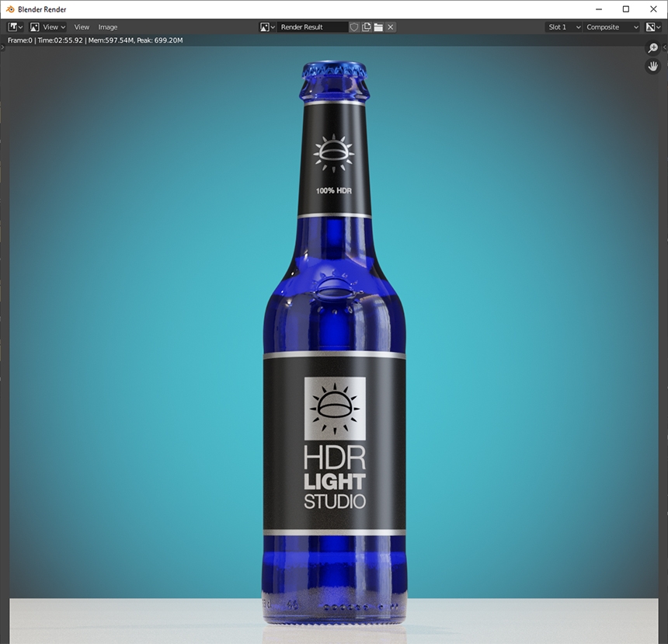The height and width of the screenshot is (644, 668).
Task: Unlink the Render Result image
Action: click(x=390, y=27)
